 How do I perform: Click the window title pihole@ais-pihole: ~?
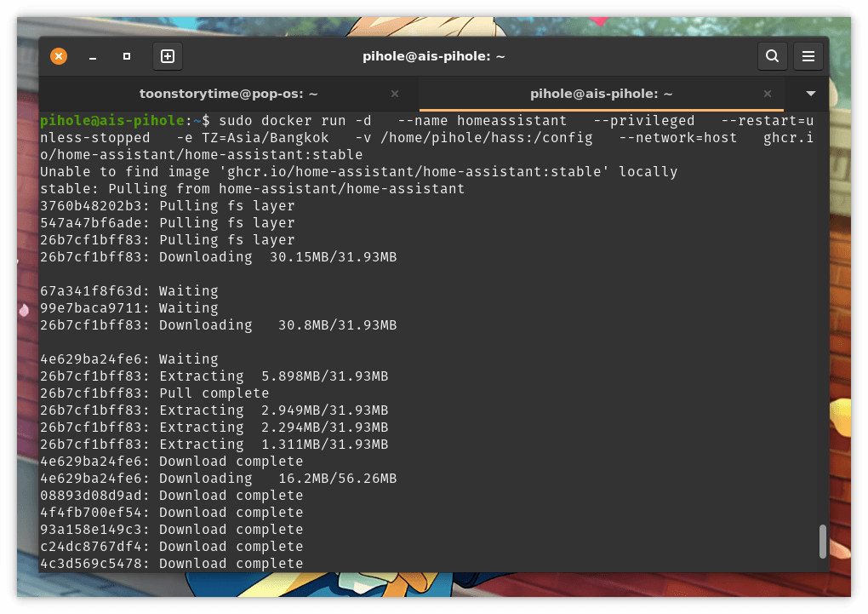(434, 56)
